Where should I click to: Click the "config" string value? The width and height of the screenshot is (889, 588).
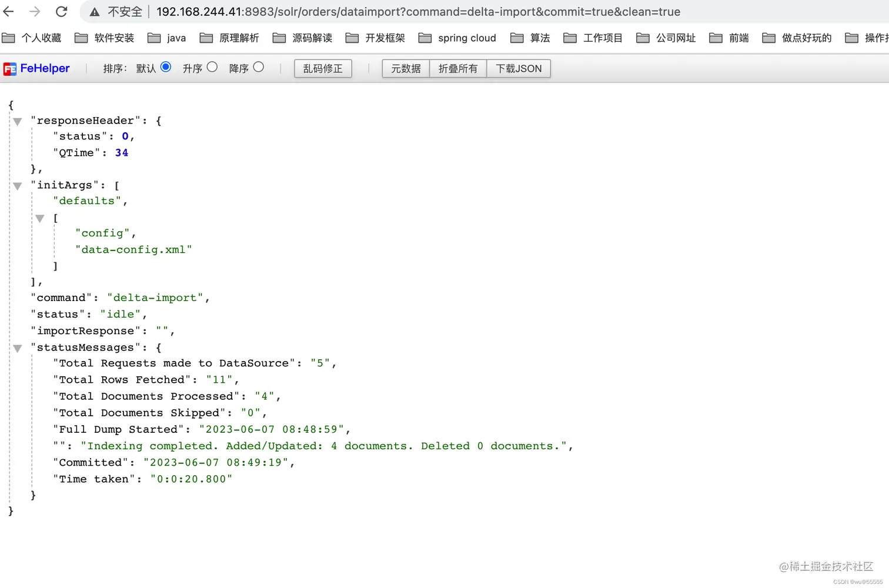pos(102,233)
